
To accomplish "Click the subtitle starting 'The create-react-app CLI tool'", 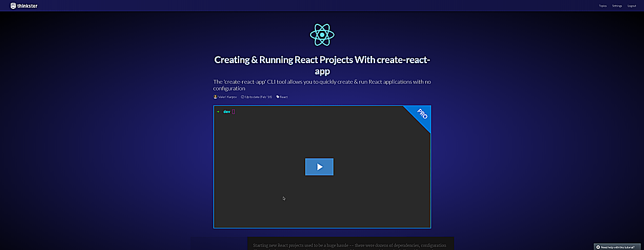I will coord(322,85).
